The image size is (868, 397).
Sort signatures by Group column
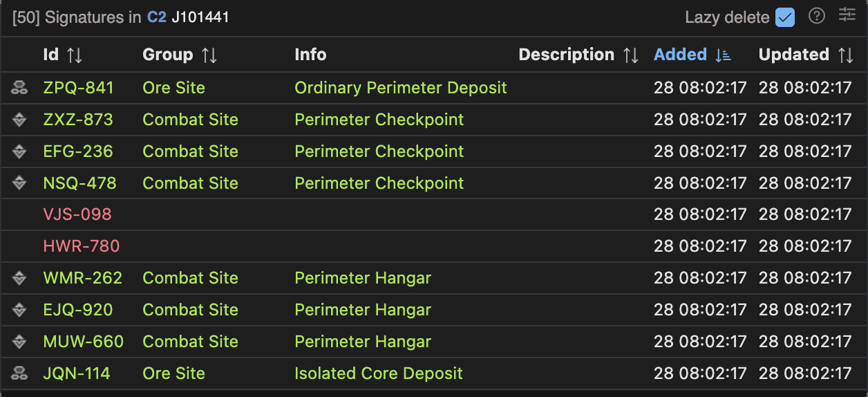(179, 55)
